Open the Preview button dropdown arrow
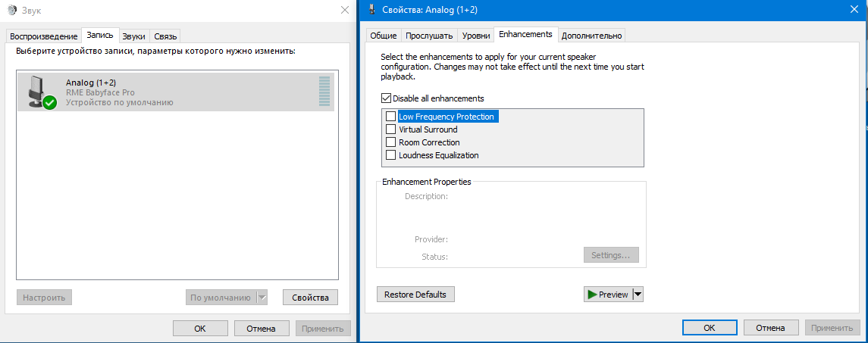 click(638, 295)
